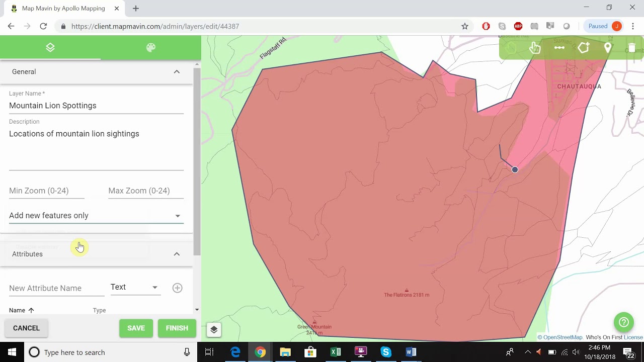Collapse the Attributes section

tap(177, 254)
